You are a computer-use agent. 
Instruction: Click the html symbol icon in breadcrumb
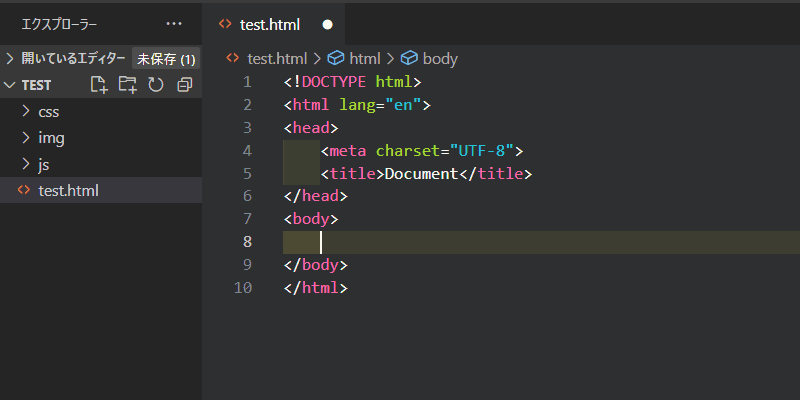(335, 59)
